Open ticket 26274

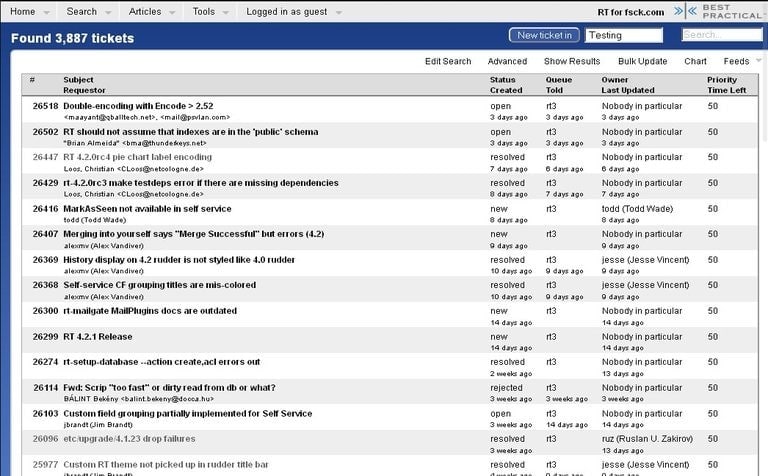[46, 362]
